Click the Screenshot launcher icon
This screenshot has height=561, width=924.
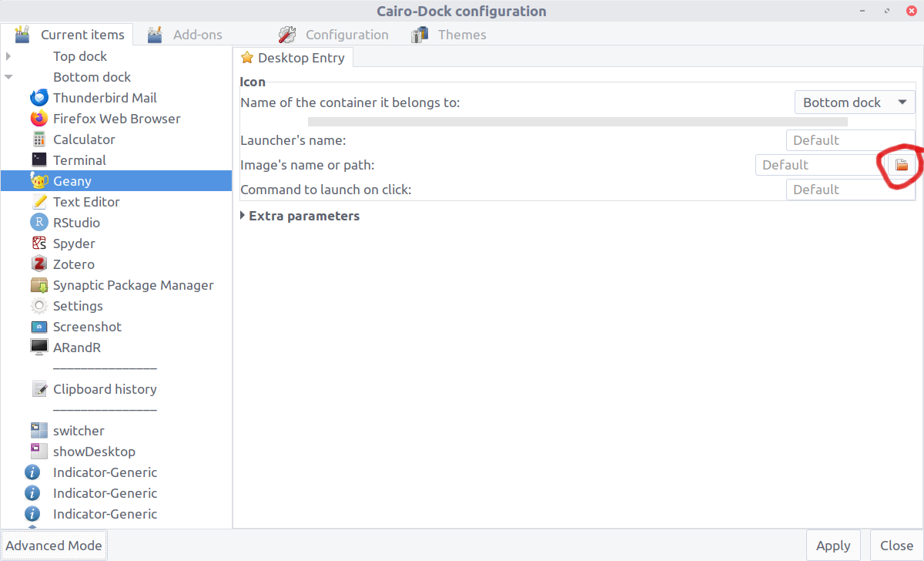point(39,326)
